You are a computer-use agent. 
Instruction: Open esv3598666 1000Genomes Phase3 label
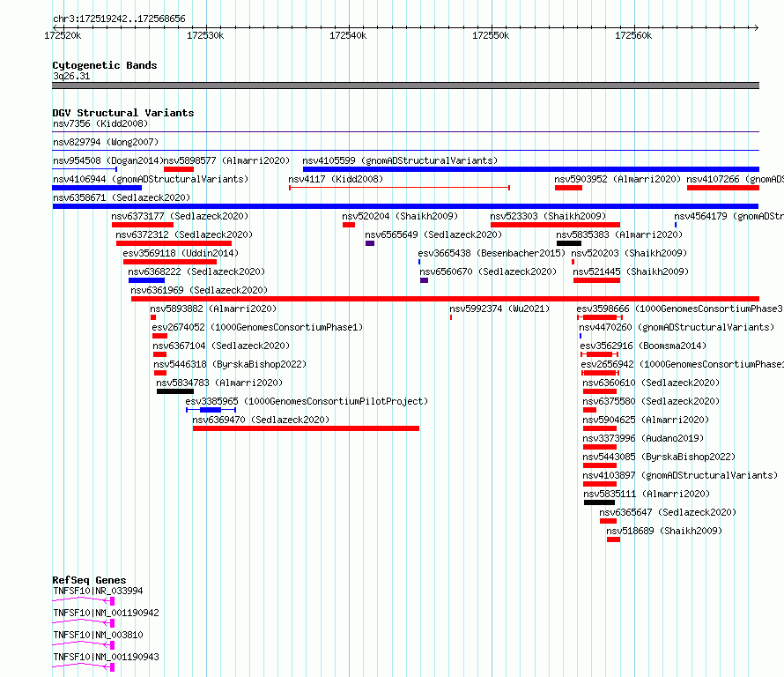pos(679,309)
